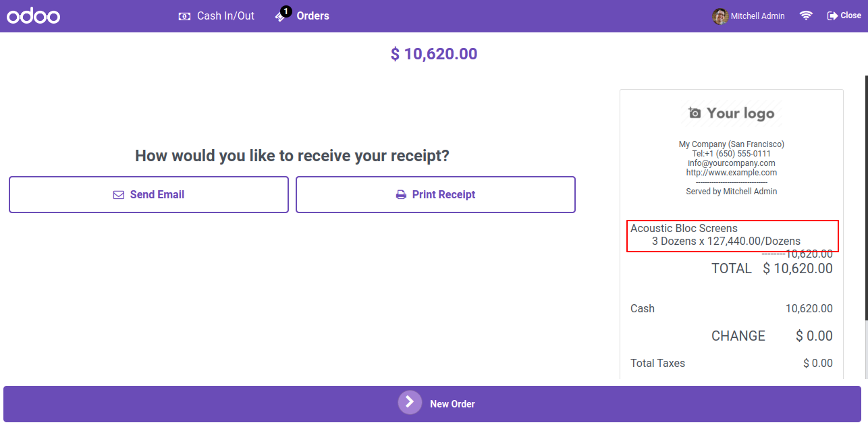868x429 pixels.
Task: Click the printer icon on Print Receipt
Action: coord(401,195)
